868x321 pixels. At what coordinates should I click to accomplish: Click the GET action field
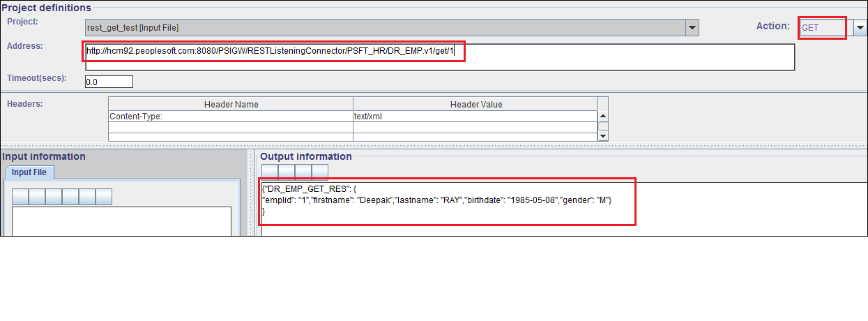coord(826,28)
